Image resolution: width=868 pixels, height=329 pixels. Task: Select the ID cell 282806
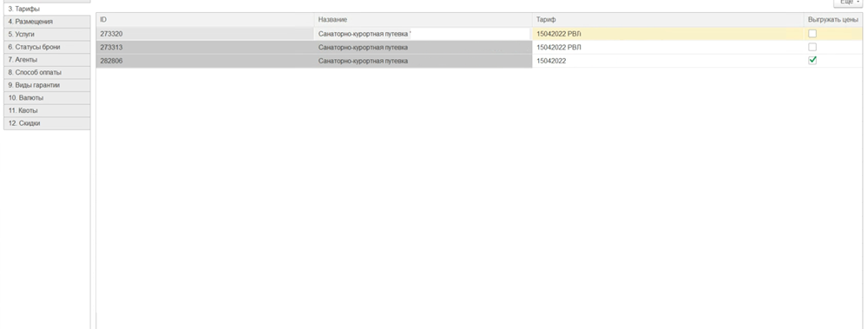206,61
